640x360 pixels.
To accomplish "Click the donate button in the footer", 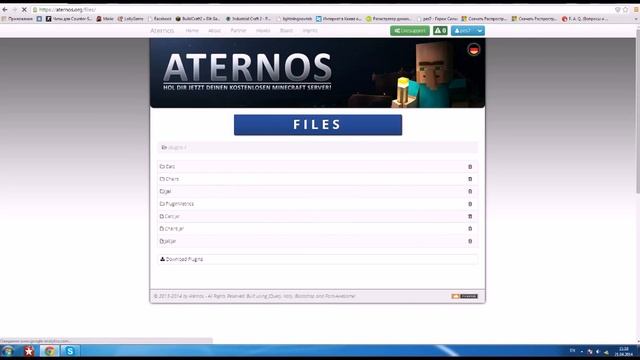I will pos(464,296).
